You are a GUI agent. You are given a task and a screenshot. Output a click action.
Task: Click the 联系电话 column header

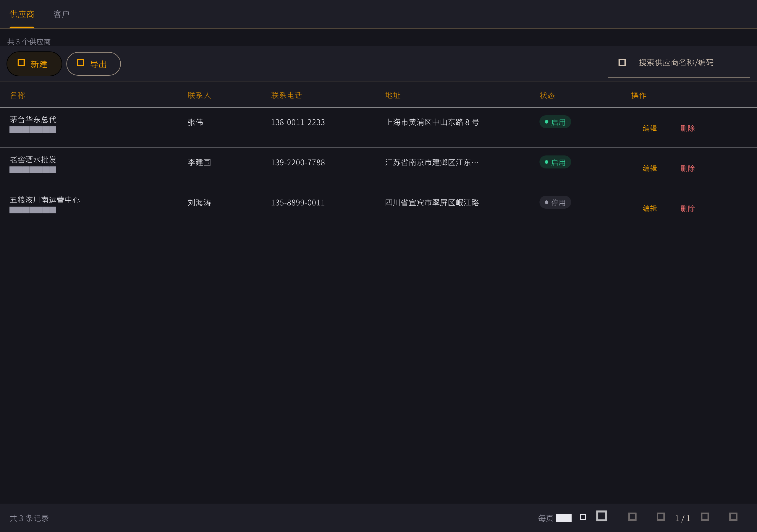tap(287, 95)
